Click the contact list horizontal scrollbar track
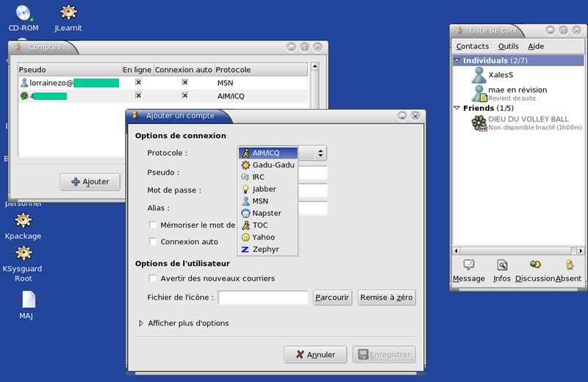Viewport: 588px width, 382px height. [518, 251]
